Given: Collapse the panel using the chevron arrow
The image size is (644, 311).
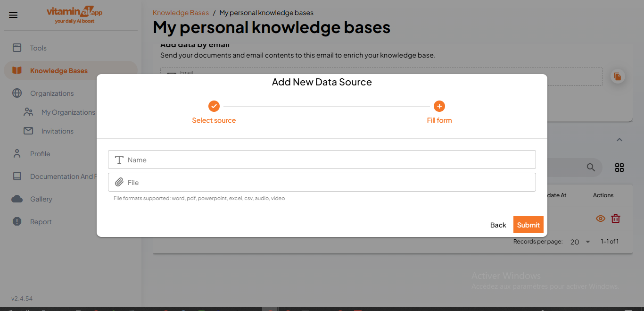Looking at the screenshot, I should coord(619,140).
